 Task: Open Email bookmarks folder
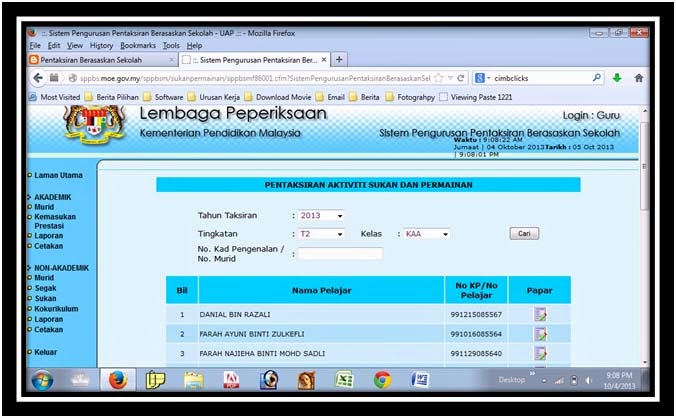(x=330, y=97)
